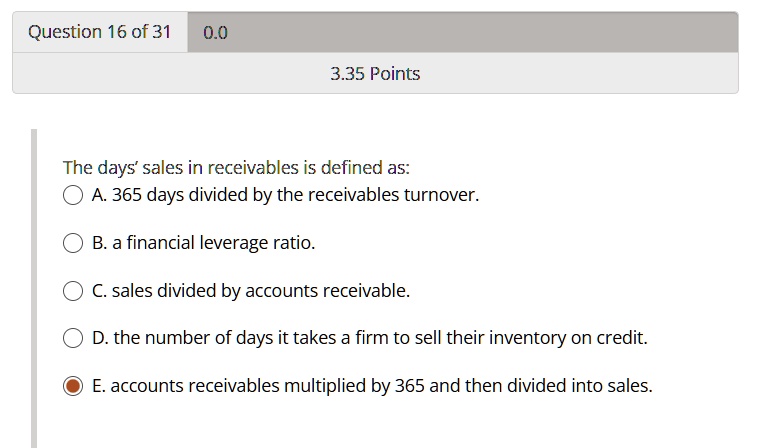Click the points row panel below the header
757x448 pixels.
pos(375,73)
